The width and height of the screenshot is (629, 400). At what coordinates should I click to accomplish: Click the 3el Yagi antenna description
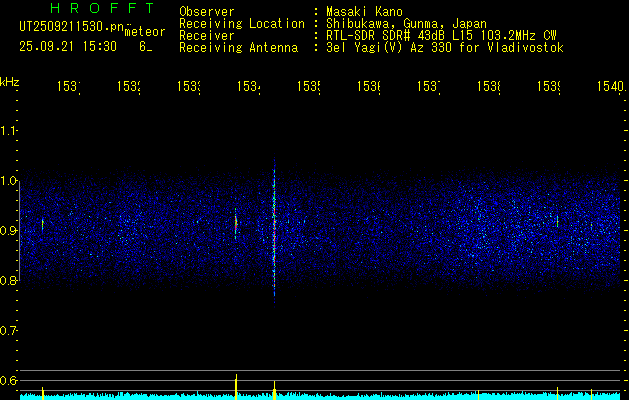[x=445, y=48]
